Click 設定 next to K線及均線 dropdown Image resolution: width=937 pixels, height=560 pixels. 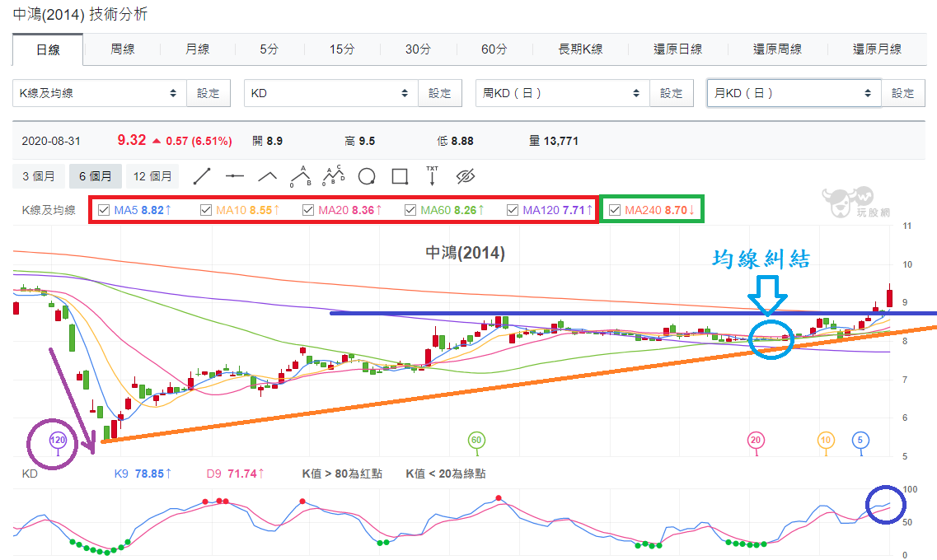tap(208, 93)
